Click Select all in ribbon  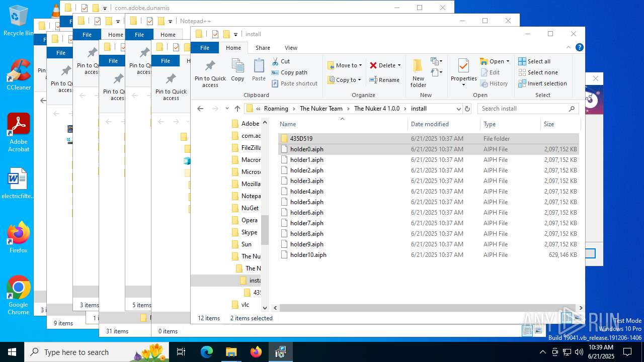tap(534, 61)
